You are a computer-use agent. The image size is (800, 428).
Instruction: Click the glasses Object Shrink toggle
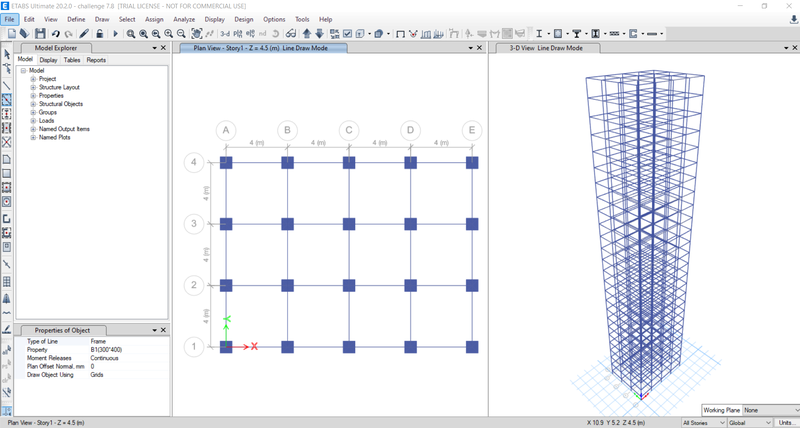point(291,34)
